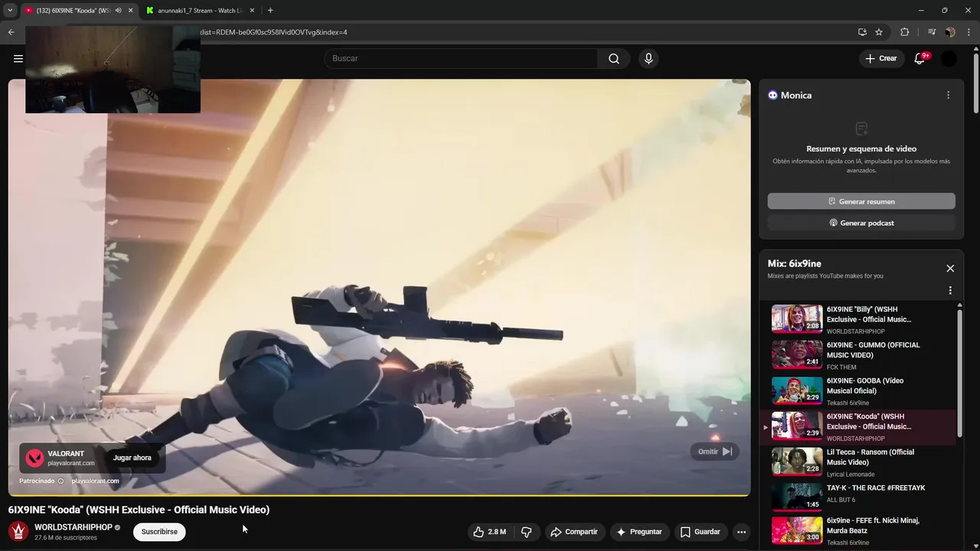Screen dimensions: 980x551
Task: Click the Monica logo icon
Action: tap(773, 95)
